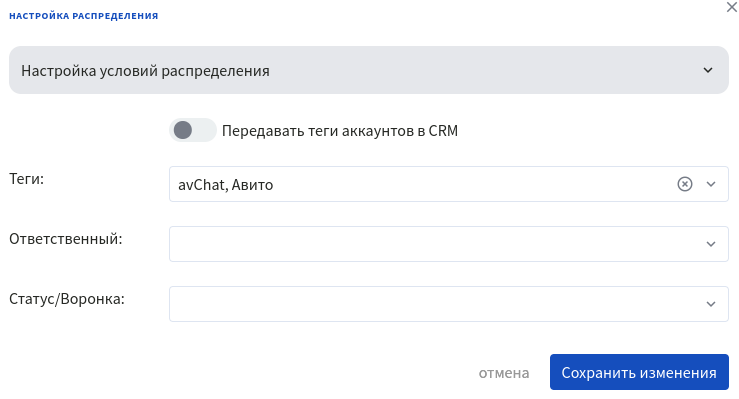
Task: Click the 'Ответственный:' field label
Action: coord(66,239)
